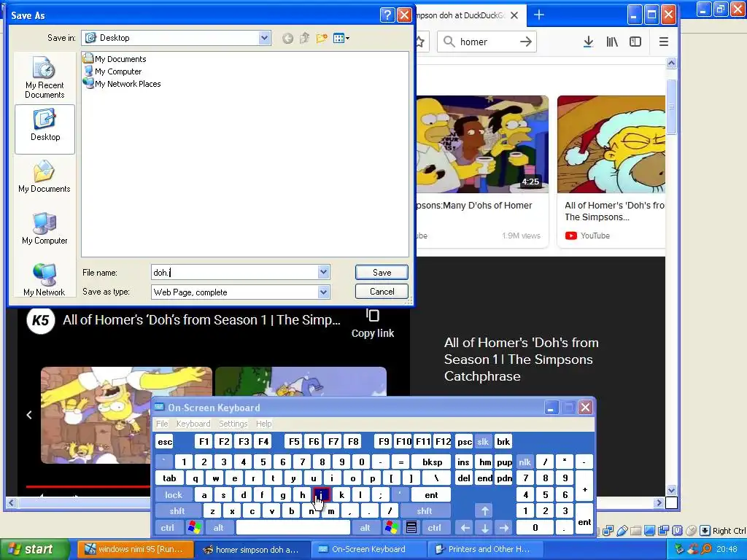Click browser horizontal scrollbar left arrow

[11, 502]
